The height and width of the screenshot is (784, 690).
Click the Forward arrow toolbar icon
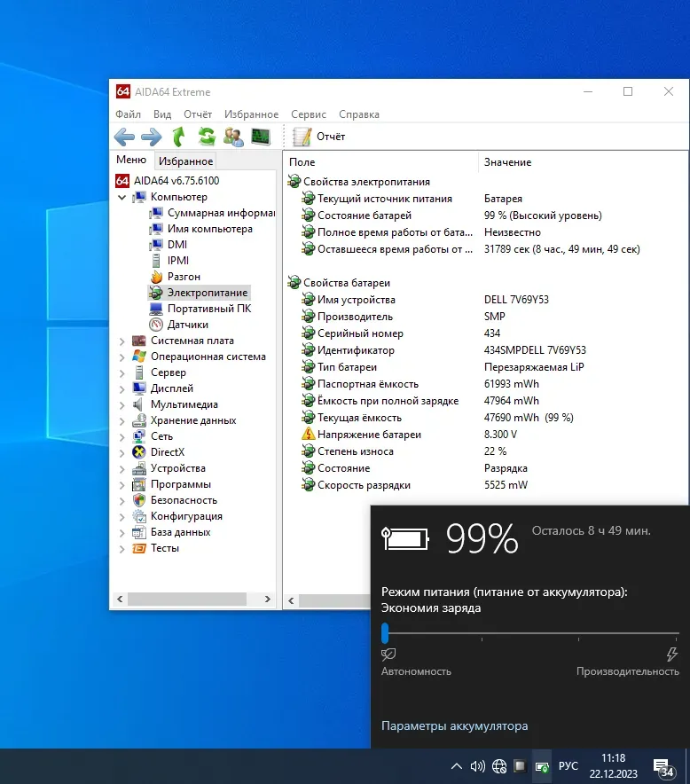tap(152, 137)
